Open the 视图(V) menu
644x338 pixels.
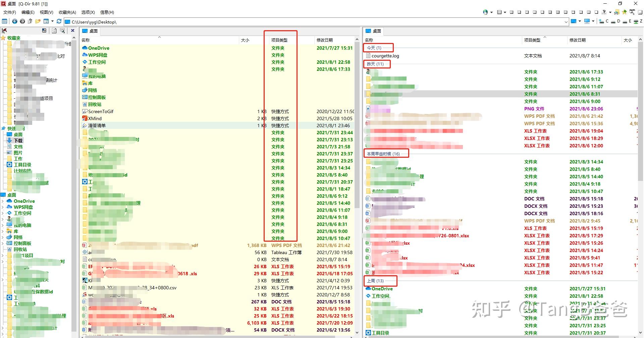(46, 12)
